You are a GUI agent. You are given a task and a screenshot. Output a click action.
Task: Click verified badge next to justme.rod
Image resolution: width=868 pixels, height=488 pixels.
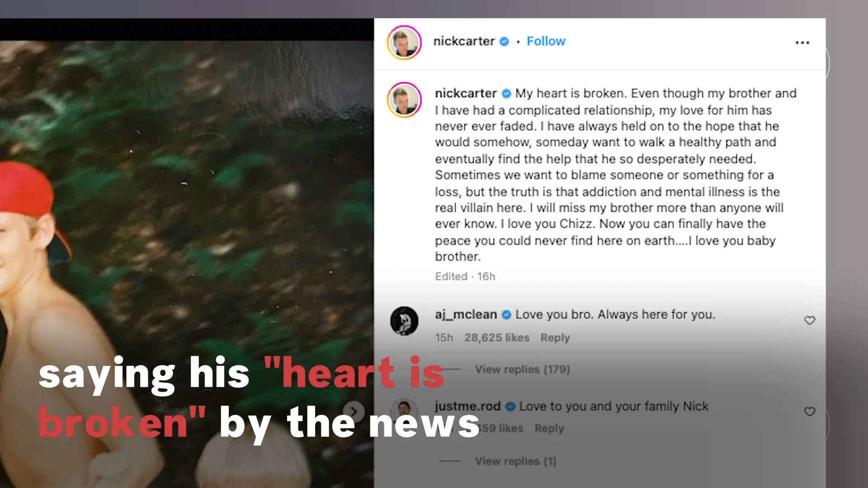click(510, 407)
